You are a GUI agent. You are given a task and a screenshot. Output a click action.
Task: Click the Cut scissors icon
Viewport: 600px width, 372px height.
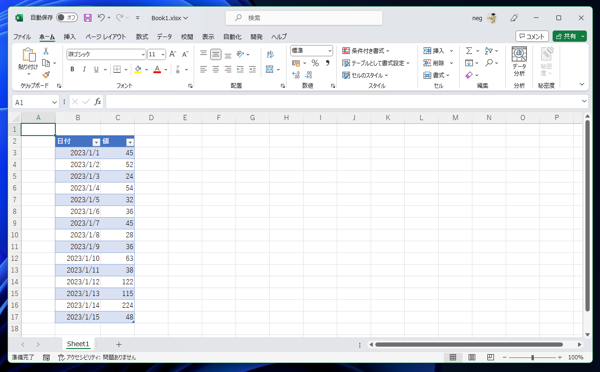46,51
